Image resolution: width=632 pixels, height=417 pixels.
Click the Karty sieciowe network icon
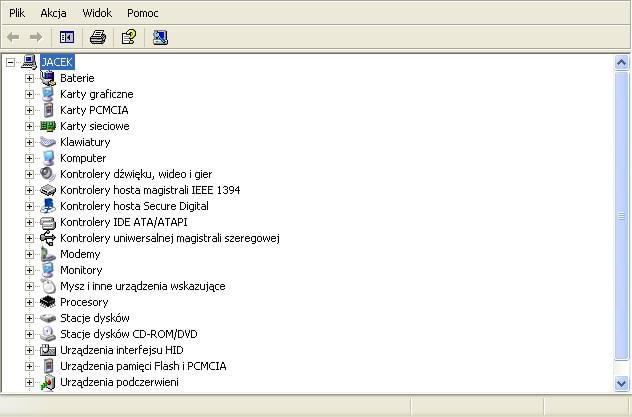[48, 126]
